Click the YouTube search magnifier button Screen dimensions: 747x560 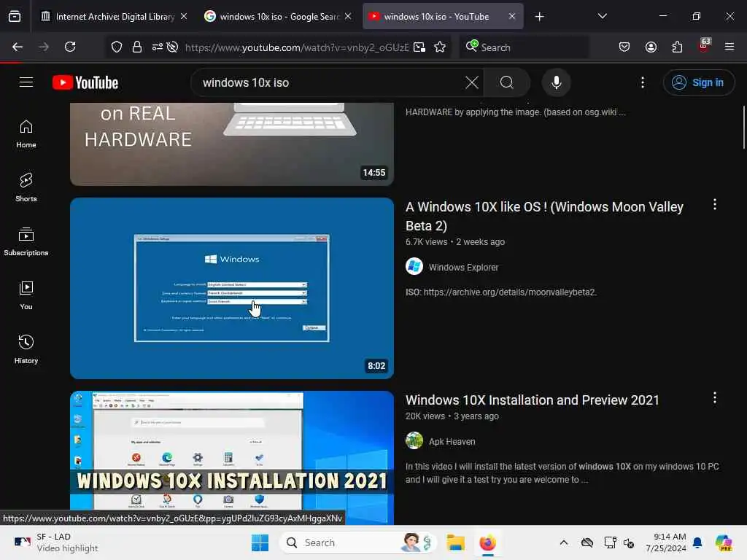point(507,82)
